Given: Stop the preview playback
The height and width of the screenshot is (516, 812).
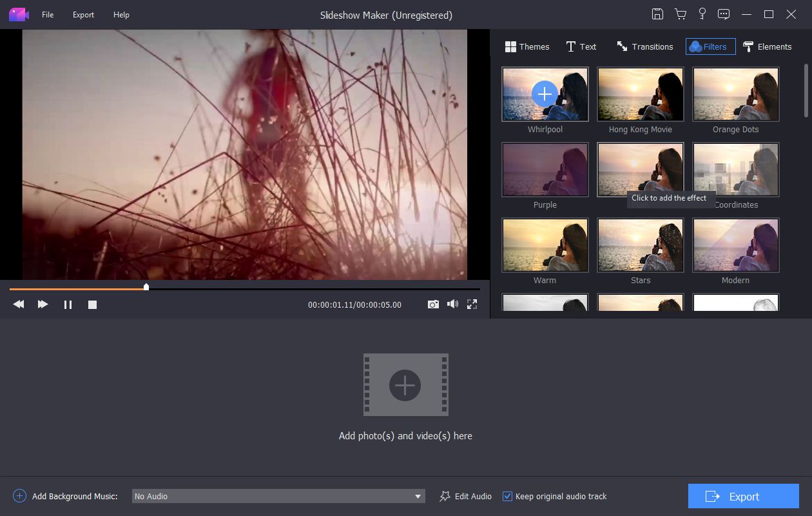Looking at the screenshot, I should (x=92, y=304).
